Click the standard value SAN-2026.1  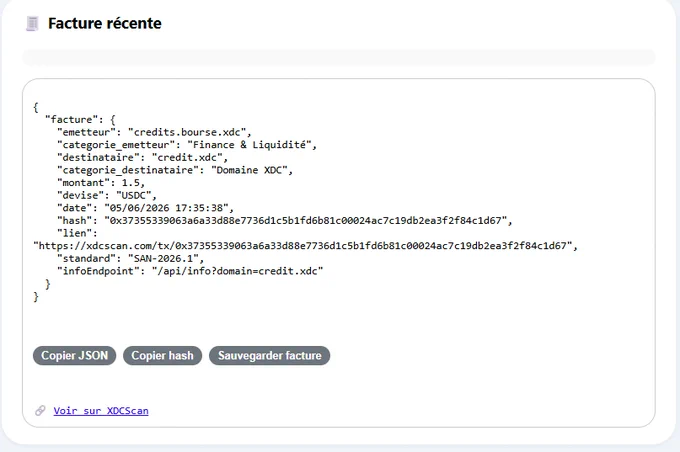tap(163, 259)
